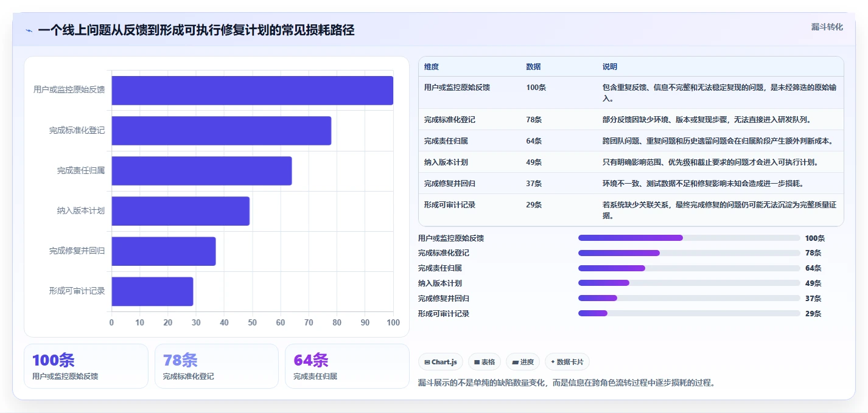Click the 说明 table column header
Image resolution: width=868 pixels, height=413 pixels.
tap(609, 67)
